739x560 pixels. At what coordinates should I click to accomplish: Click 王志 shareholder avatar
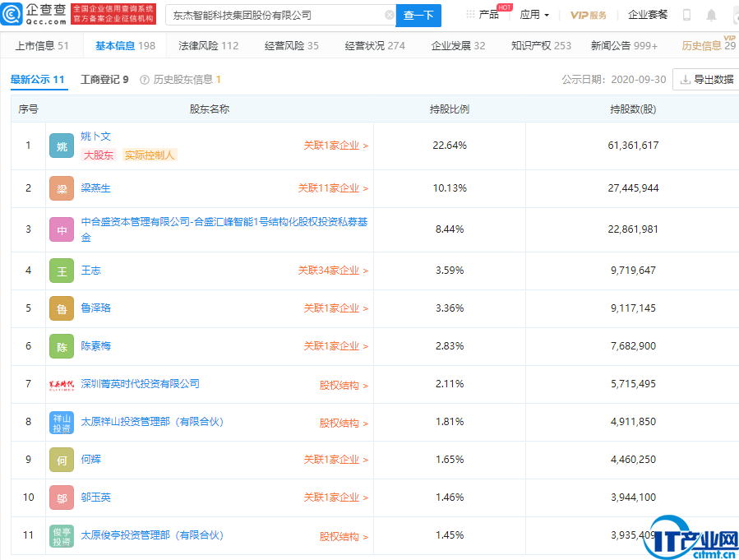(62, 271)
